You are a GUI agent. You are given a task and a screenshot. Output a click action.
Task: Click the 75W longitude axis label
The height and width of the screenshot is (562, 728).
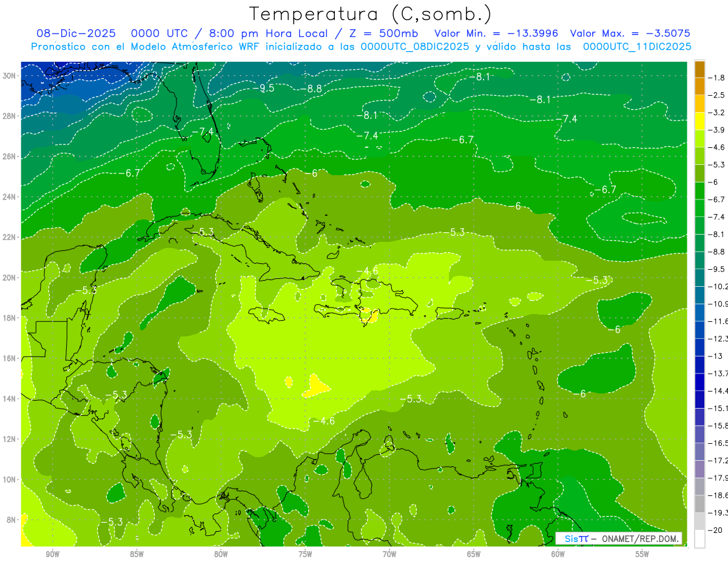point(305,554)
